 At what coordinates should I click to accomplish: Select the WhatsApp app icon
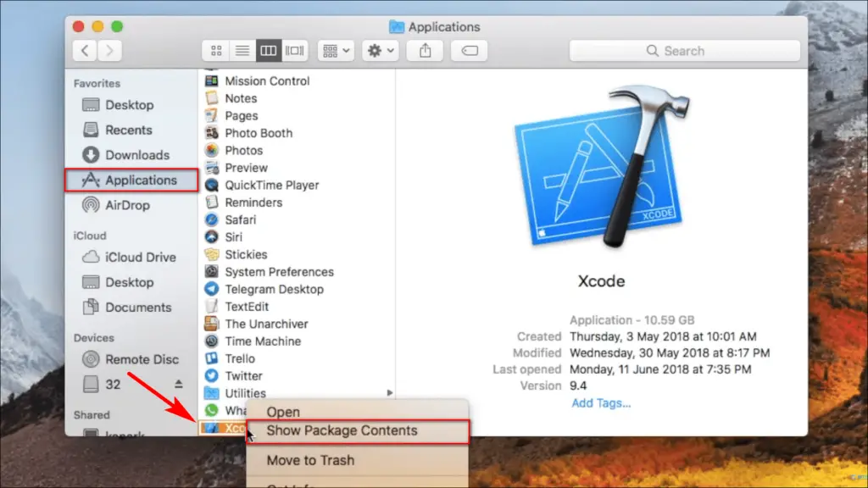coord(211,411)
